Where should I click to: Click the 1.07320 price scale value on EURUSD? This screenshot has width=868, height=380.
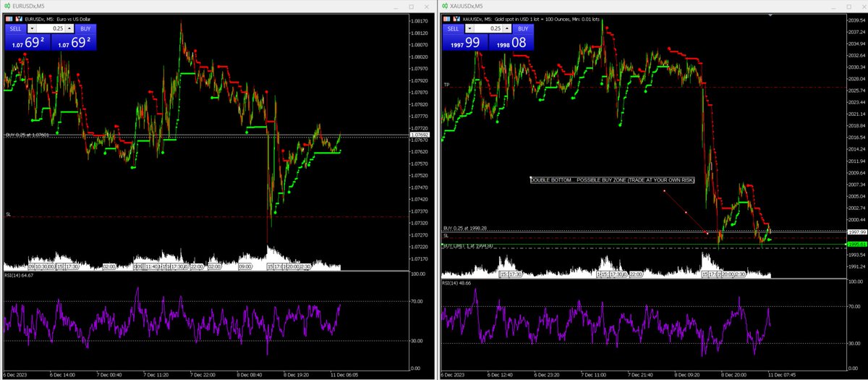pos(420,223)
